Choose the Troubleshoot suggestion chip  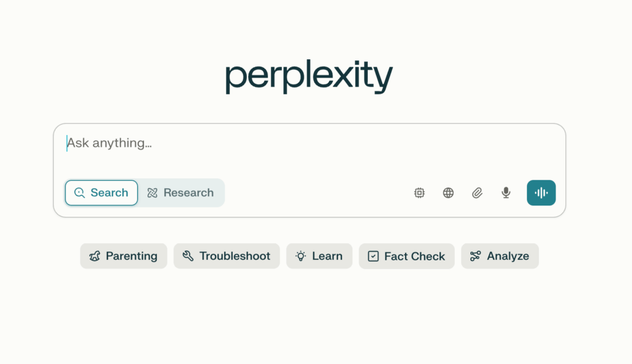click(x=227, y=256)
